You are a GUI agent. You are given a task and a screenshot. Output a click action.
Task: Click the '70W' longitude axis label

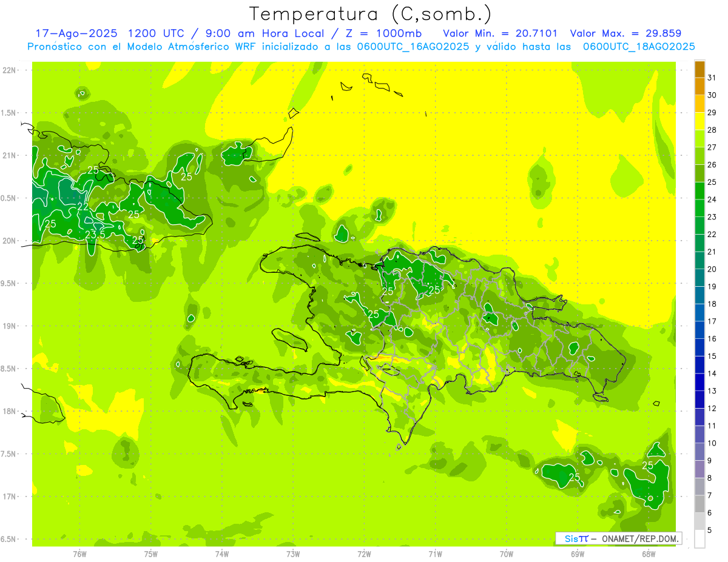tap(507, 554)
